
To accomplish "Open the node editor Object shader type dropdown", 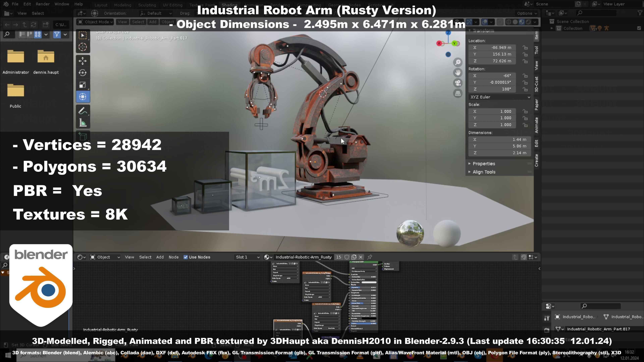I will click(105, 257).
